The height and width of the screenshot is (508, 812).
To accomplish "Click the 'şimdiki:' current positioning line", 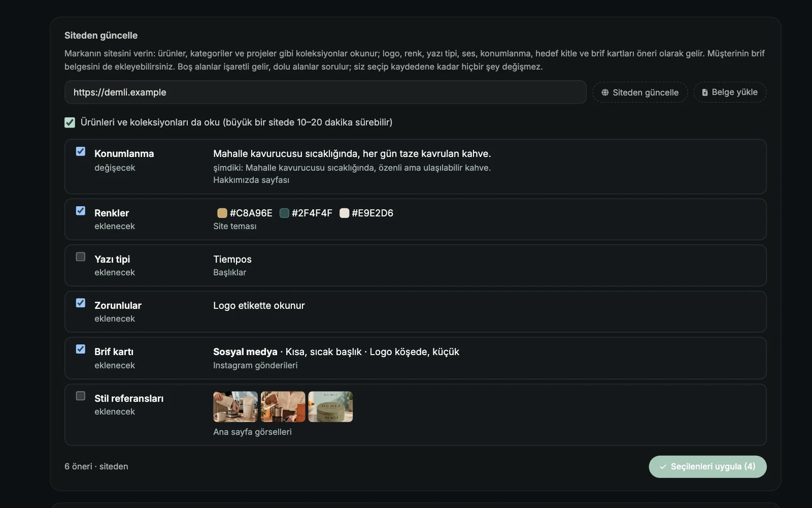I will pos(352,168).
